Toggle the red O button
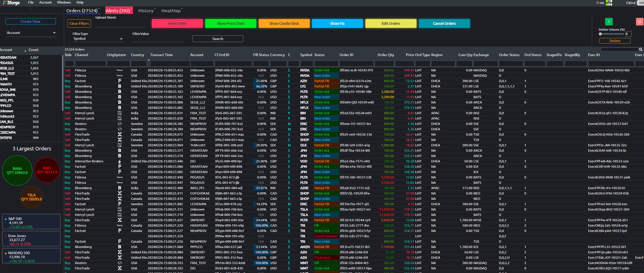 (x=640, y=22)
